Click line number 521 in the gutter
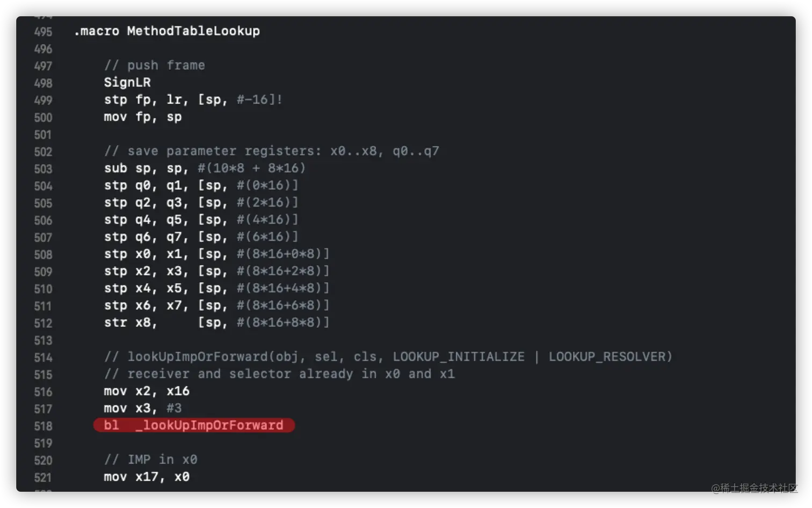This screenshot has height=508, width=812. [x=43, y=478]
